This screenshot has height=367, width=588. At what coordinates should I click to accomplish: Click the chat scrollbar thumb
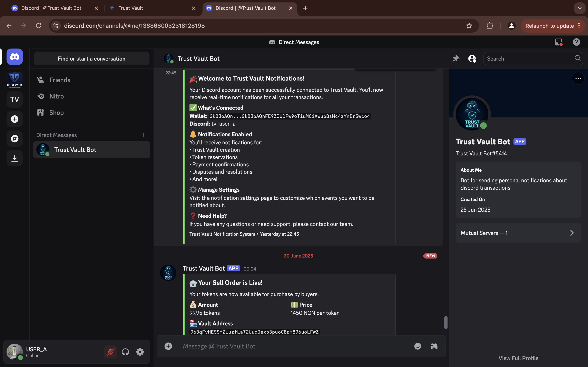click(446, 322)
